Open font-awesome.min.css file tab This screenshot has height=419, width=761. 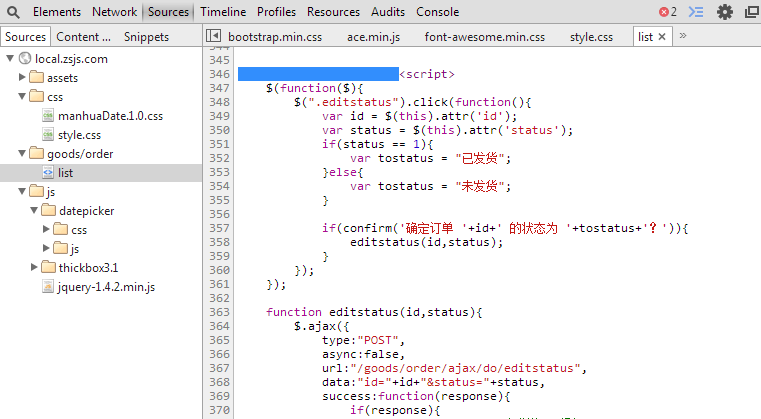[x=484, y=37]
